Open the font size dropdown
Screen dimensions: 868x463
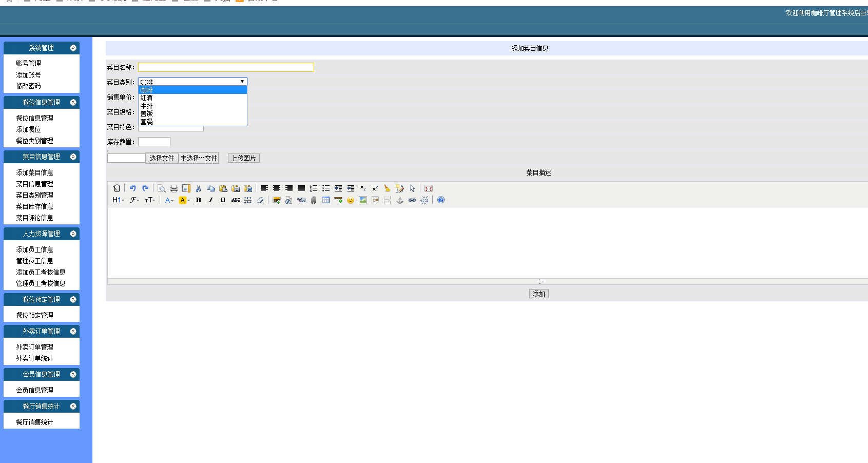pos(150,200)
